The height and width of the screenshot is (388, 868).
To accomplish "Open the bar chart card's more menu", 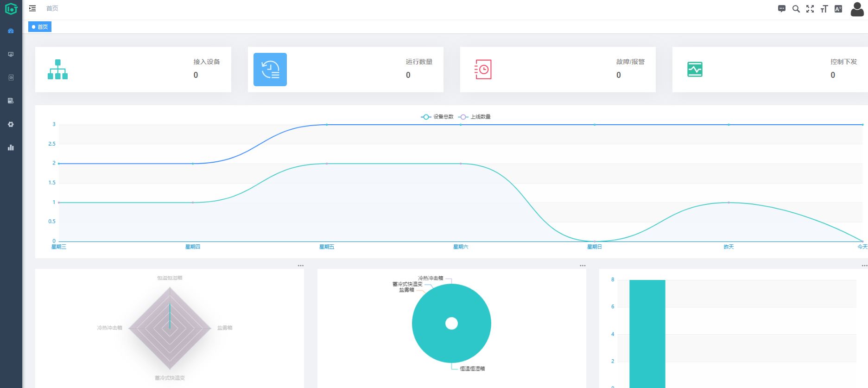I will (x=864, y=266).
